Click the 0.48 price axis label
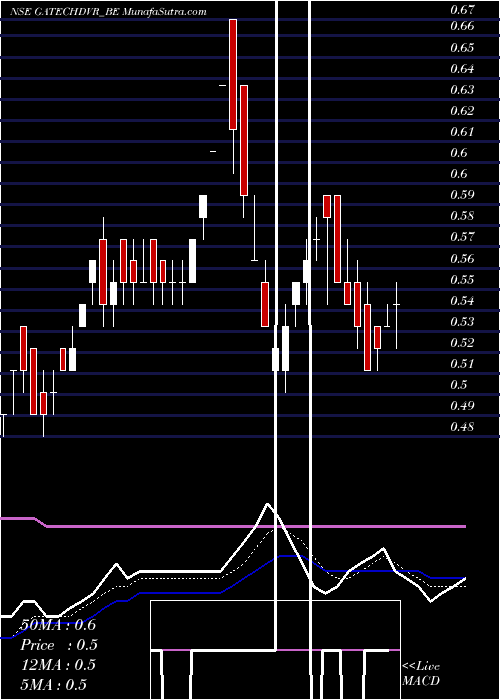The height and width of the screenshot is (700, 500). [x=462, y=427]
